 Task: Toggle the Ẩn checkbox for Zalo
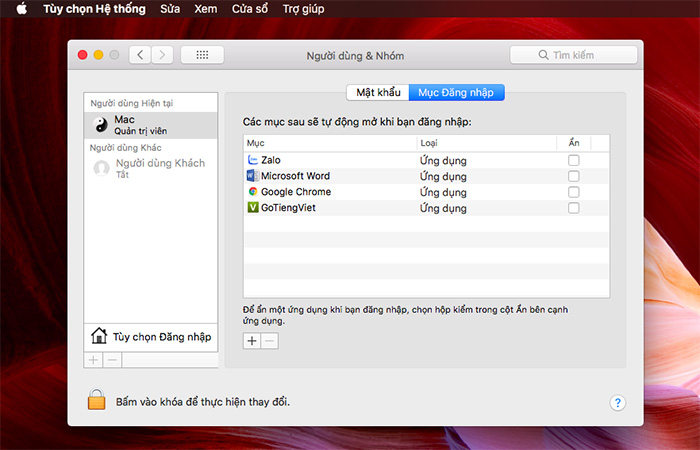click(x=574, y=160)
